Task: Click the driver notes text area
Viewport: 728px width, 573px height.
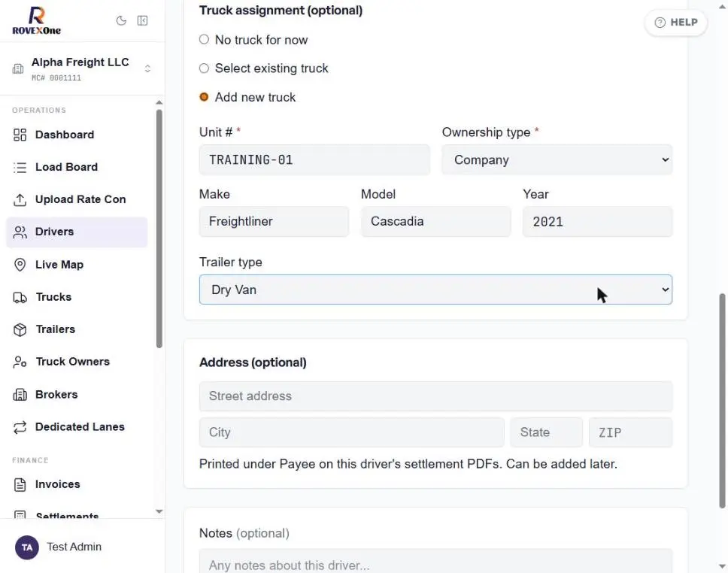Action: [x=435, y=562]
